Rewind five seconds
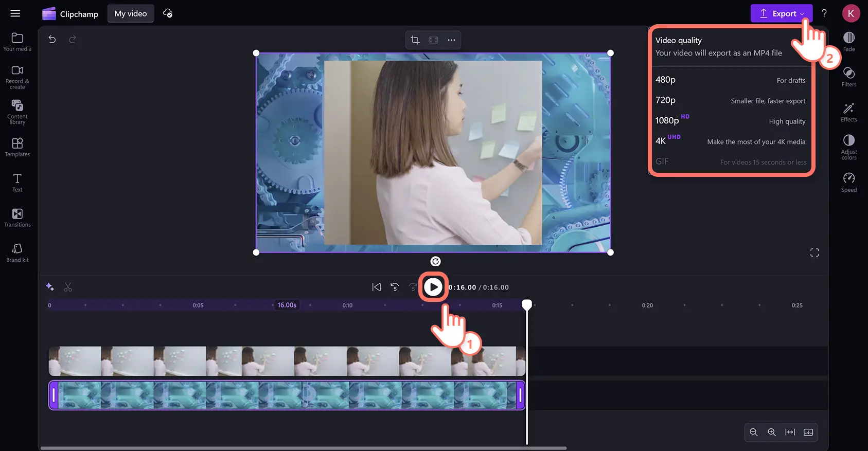Screen dimensions: 868x451 395,287
